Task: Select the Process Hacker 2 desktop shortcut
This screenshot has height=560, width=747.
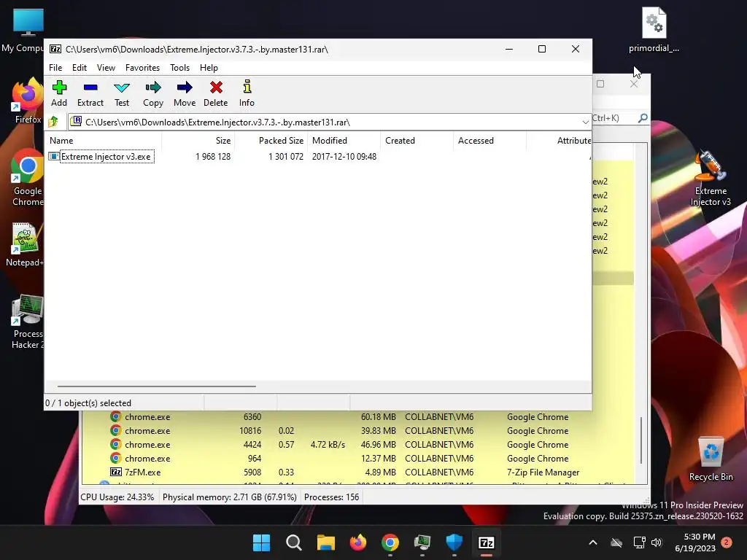Action: coord(28,322)
